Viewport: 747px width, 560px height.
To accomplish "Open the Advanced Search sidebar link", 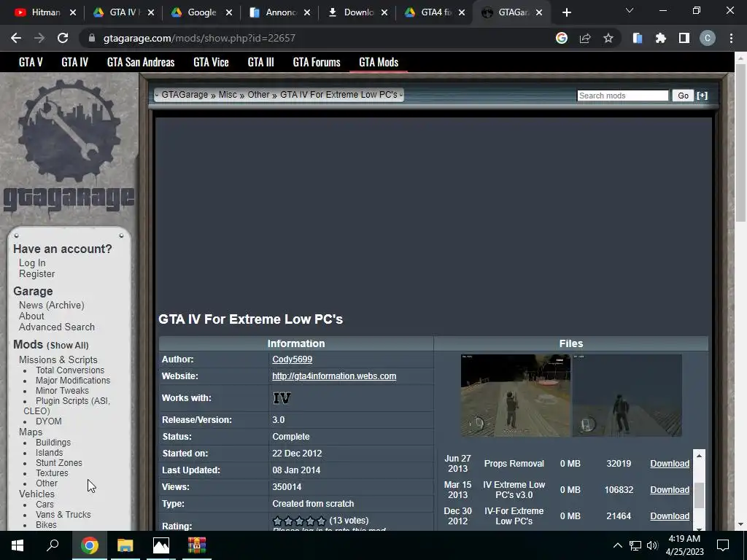I will (57, 327).
